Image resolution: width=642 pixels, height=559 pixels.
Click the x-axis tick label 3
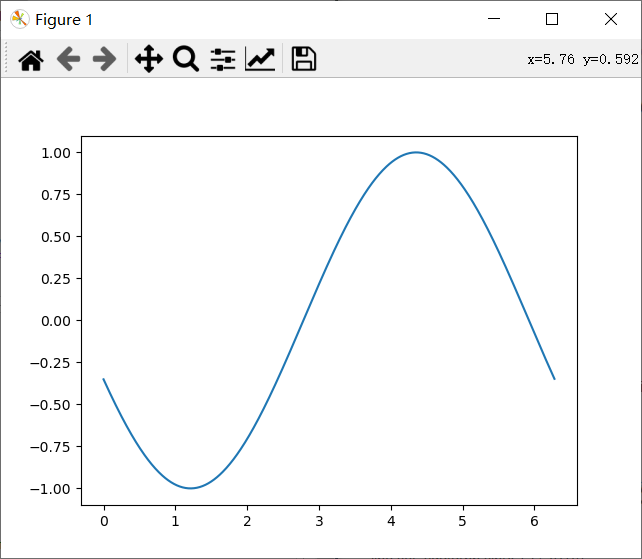point(319,521)
